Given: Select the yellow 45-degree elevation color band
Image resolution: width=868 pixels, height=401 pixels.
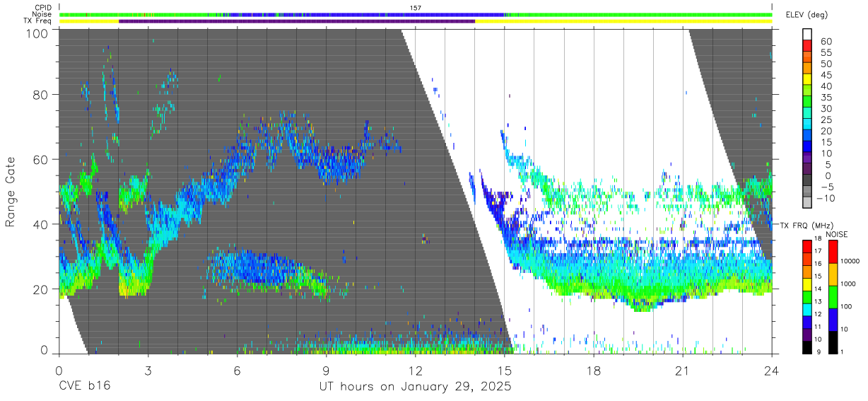Looking at the screenshot, I should coord(808,79).
